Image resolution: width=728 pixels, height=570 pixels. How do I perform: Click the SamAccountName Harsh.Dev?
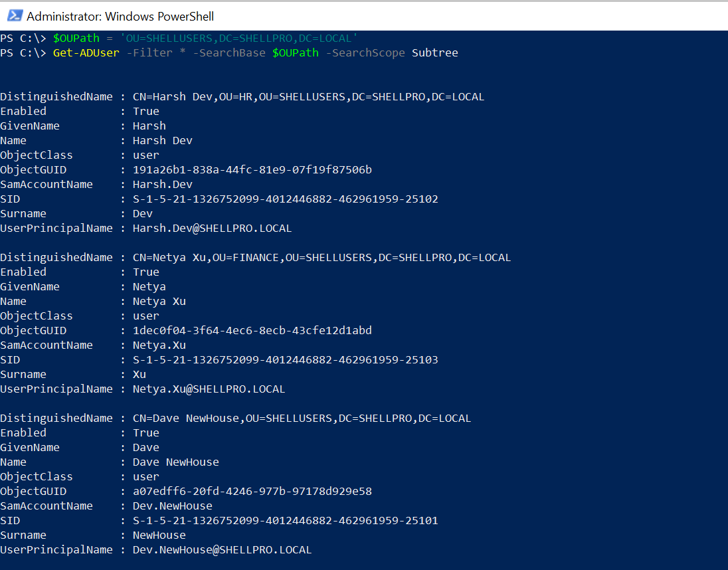point(163,184)
